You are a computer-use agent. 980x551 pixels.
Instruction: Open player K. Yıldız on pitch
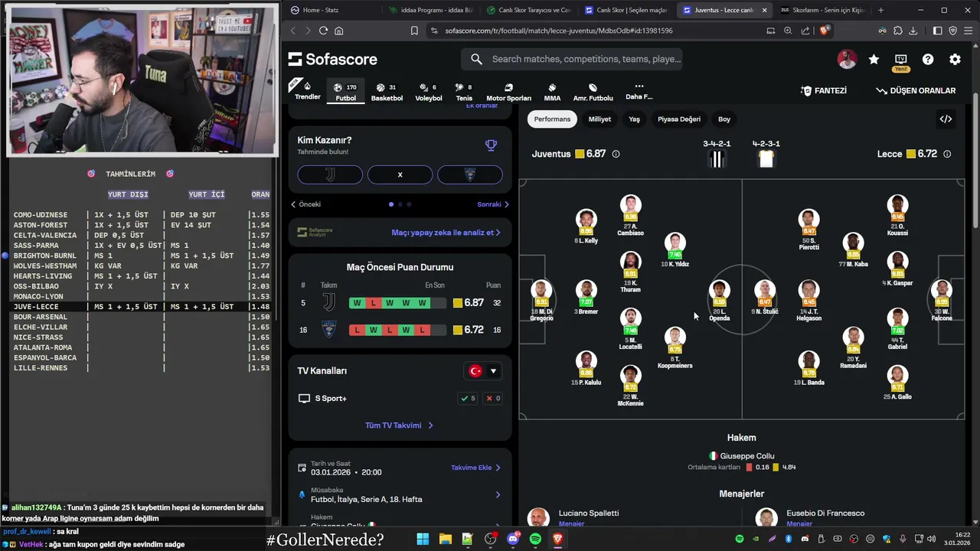[x=675, y=250]
